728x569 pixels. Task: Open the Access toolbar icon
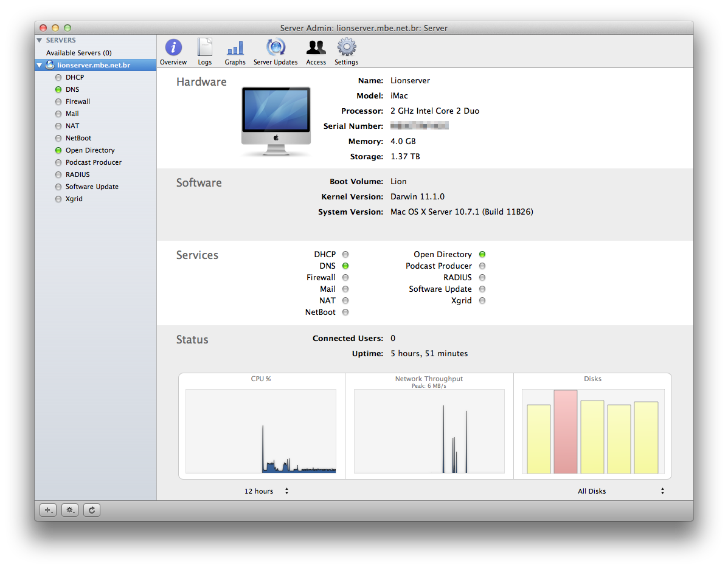[x=316, y=51]
